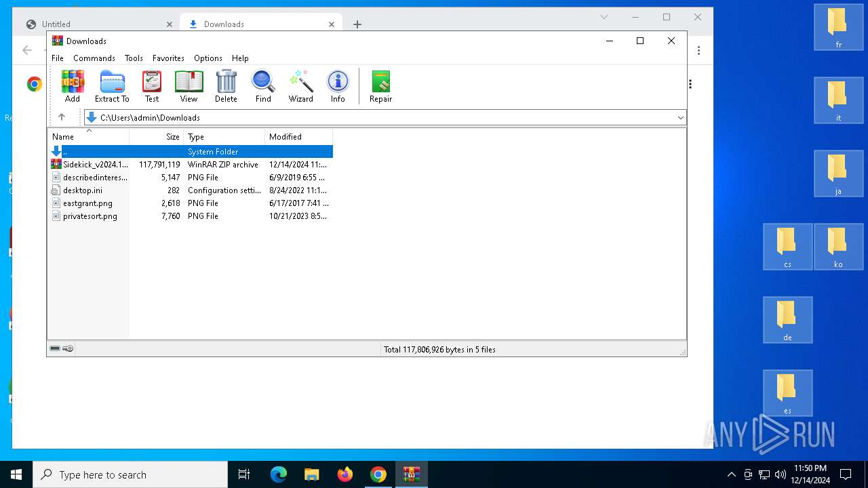This screenshot has width=868, height=488.
Task: Select the Sidekick_v2024.1... archive
Action: coord(96,165)
